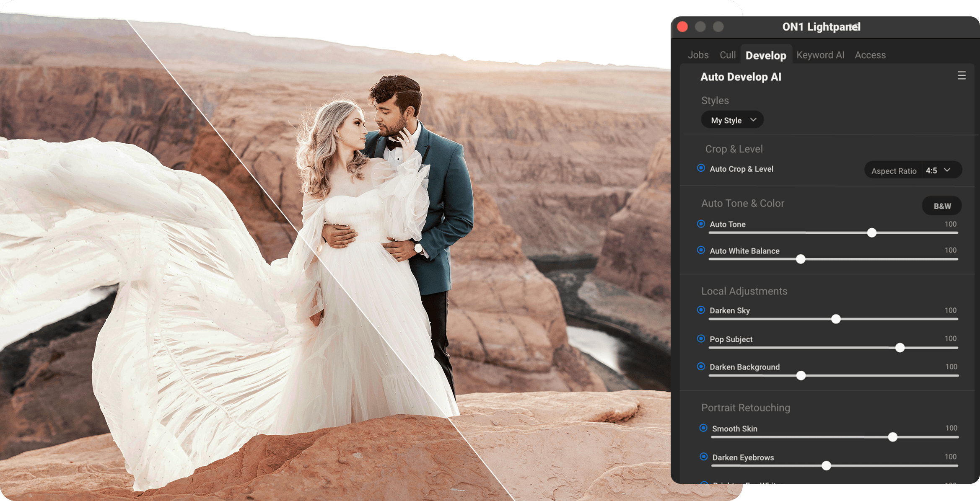Click the red close window button
This screenshot has height=501, width=980.
pos(682,27)
